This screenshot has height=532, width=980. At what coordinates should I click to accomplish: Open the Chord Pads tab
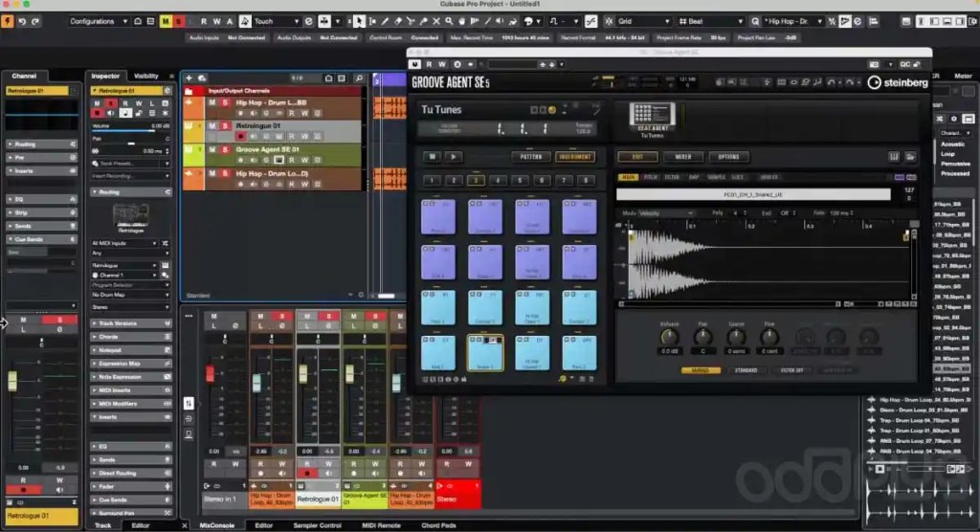[438, 525]
